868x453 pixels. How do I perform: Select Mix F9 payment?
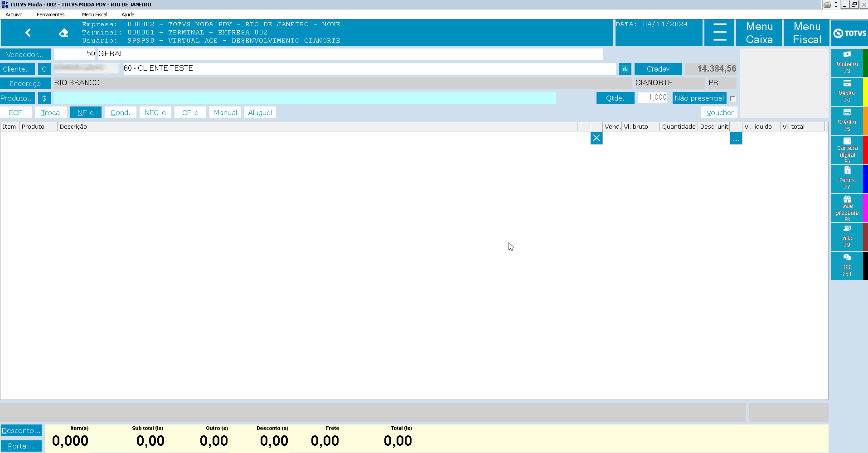(847, 236)
